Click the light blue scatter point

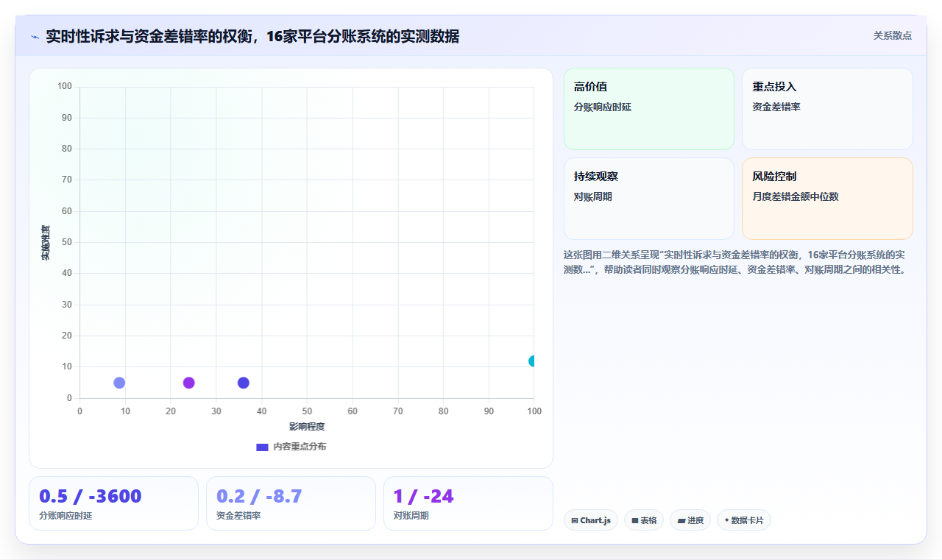[119, 383]
